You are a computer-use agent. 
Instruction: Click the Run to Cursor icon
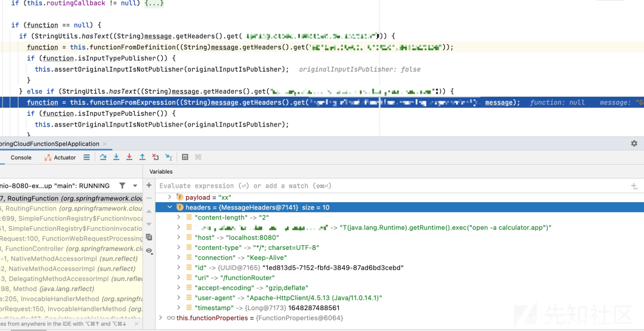[x=169, y=157]
